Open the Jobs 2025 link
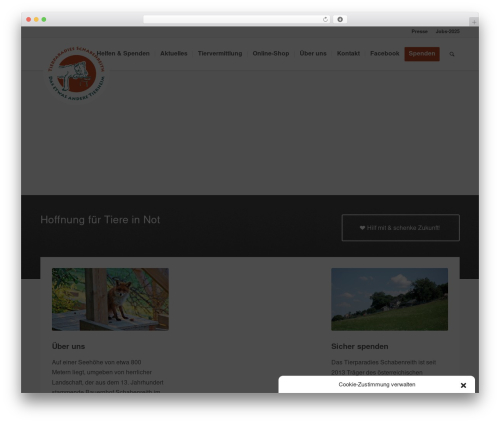This screenshot has width=500, height=423. coord(448,31)
